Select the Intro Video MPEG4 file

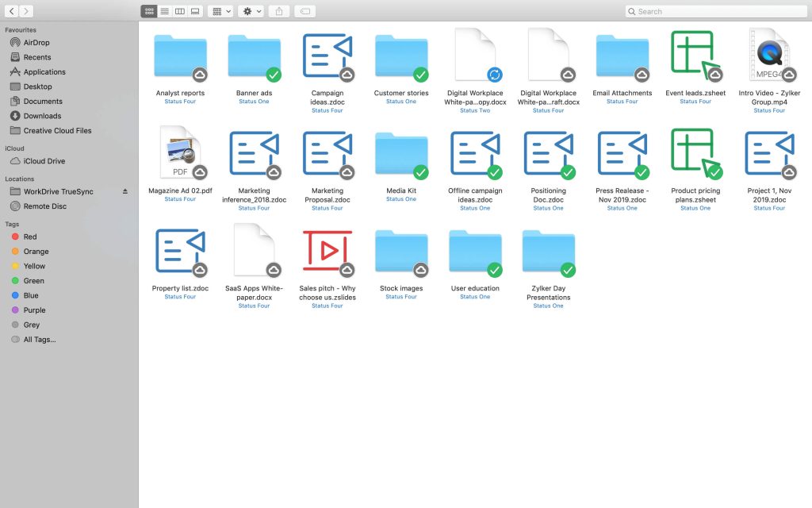768,56
